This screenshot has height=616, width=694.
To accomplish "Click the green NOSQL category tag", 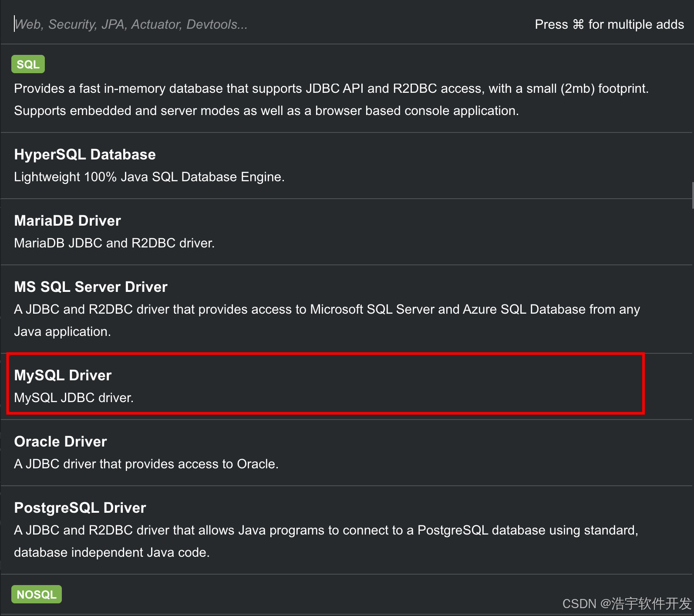I will [37, 594].
